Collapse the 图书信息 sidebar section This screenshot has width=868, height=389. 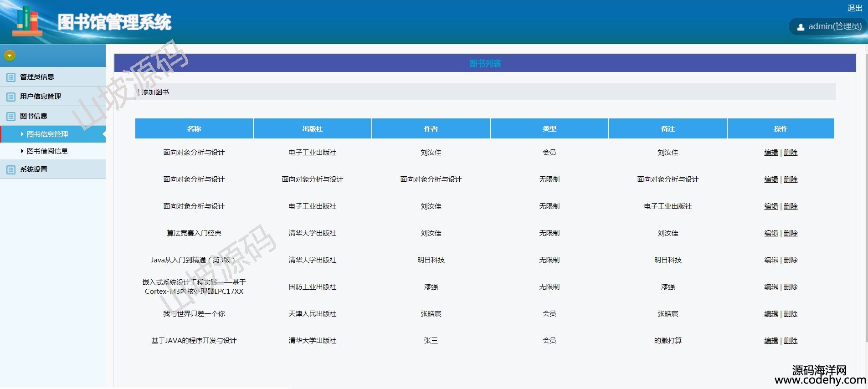(34, 116)
